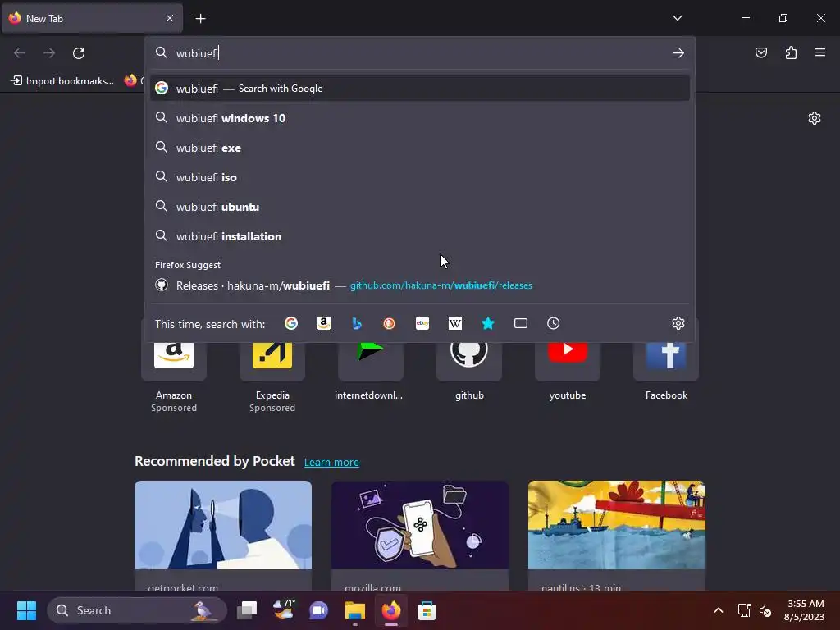840x630 pixels.
Task: Open network status in system tray
Action: (x=745, y=610)
